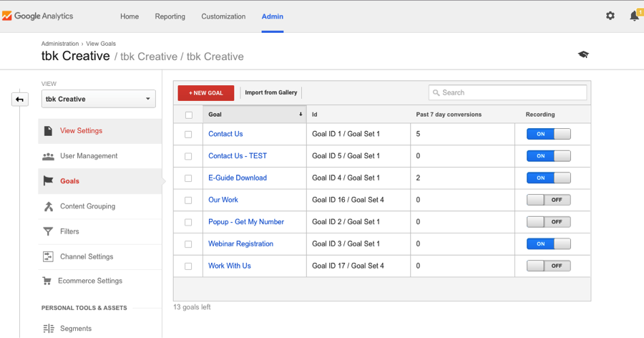Switch to the Reporting tab

pyautogui.click(x=170, y=16)
